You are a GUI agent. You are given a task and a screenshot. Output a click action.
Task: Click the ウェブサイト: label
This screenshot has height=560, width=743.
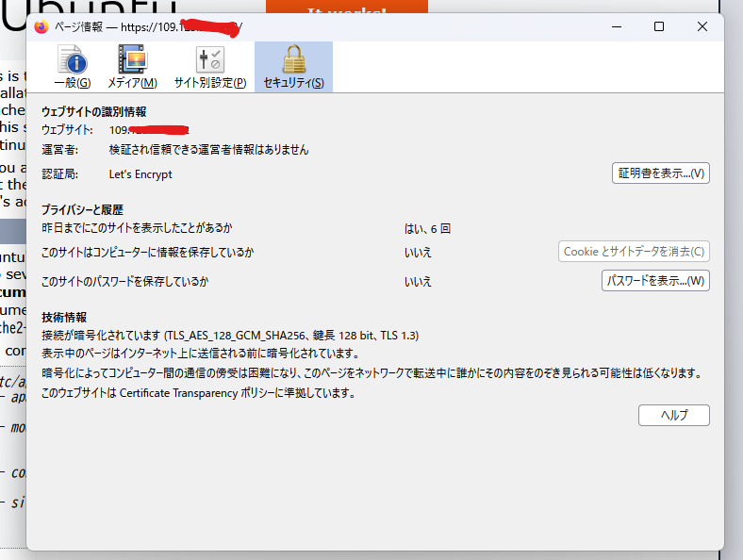67,130
